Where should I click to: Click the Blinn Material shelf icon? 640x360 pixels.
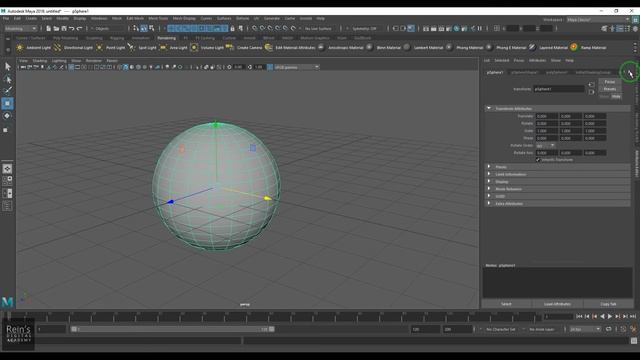(369, 47)
